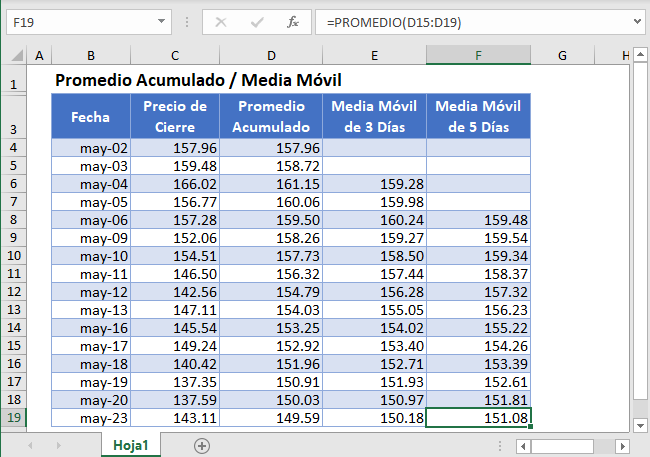Click the Enter checkmark icon in formula bar
The image size is (650, 457).
tap(257, 22)
